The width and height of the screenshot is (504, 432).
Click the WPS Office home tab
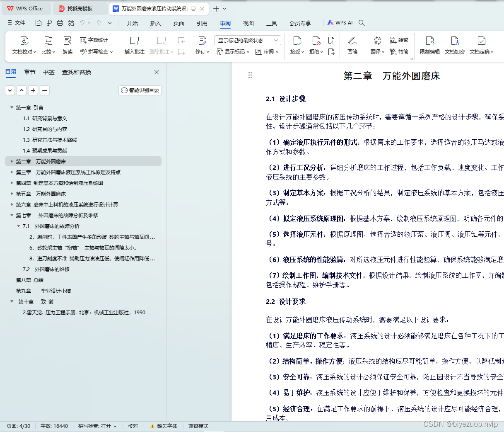(x=26, y=9)
